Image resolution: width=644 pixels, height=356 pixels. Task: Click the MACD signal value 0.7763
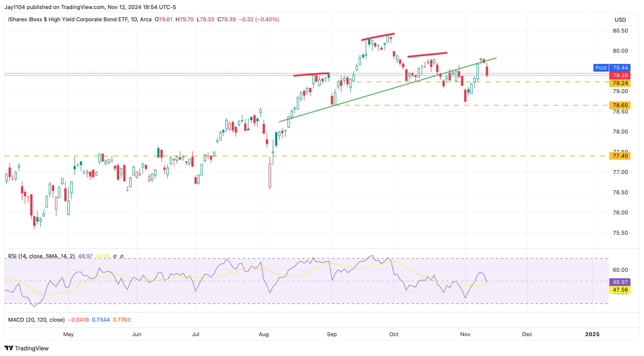122,320
